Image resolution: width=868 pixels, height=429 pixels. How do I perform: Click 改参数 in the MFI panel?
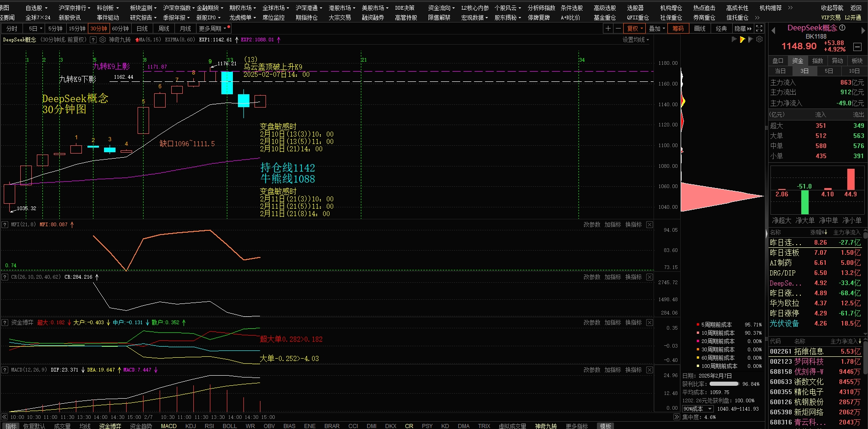[592, 225]
